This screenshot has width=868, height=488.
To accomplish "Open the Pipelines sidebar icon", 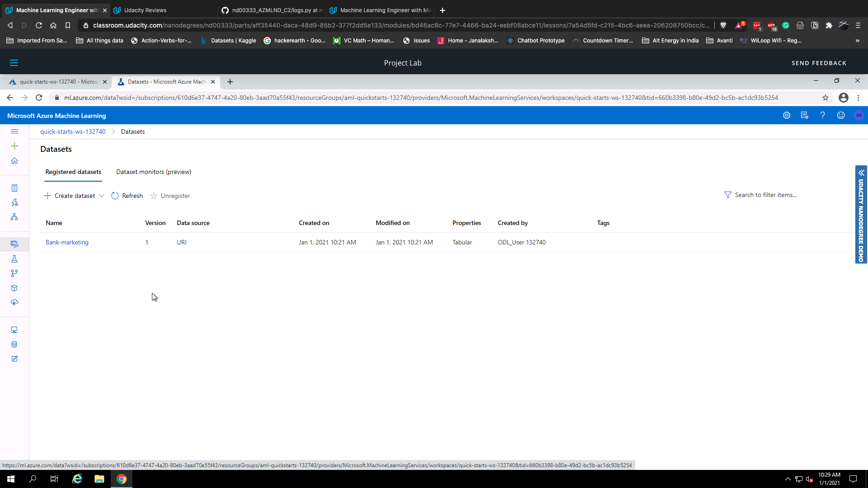I will [x=14, y=273].
